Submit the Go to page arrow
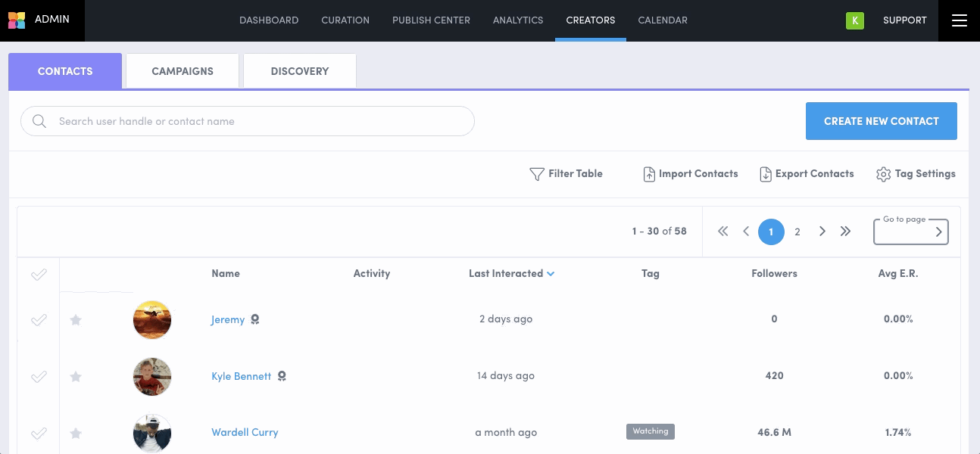980x454 pixels. [938, 232]
